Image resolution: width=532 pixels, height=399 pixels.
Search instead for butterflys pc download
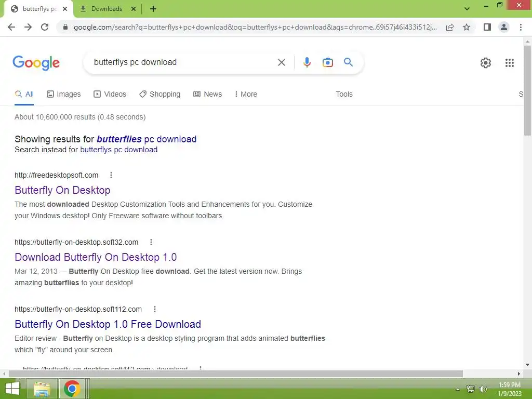pos(119,150)
